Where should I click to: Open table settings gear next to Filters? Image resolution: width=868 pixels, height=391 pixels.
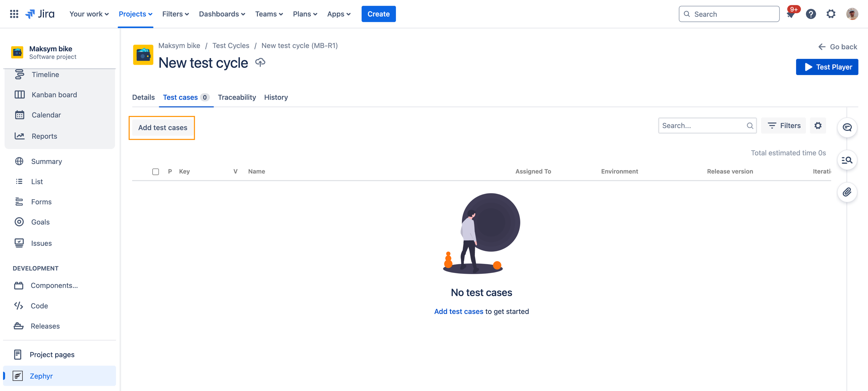point(818,126)
